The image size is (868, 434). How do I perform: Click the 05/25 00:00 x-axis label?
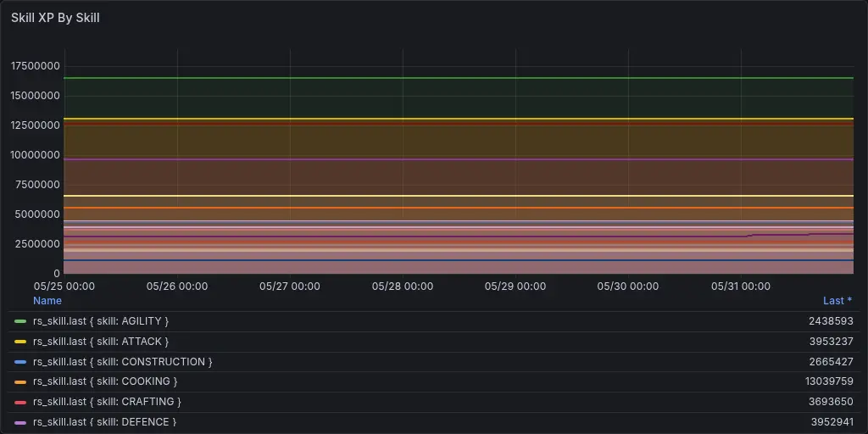click(64, 287)
